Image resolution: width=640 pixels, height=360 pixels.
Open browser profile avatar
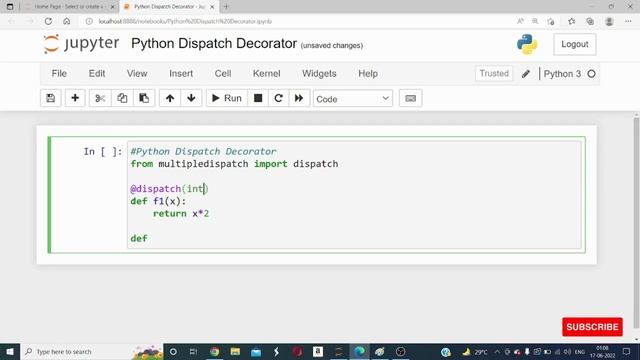coord(609,21)
